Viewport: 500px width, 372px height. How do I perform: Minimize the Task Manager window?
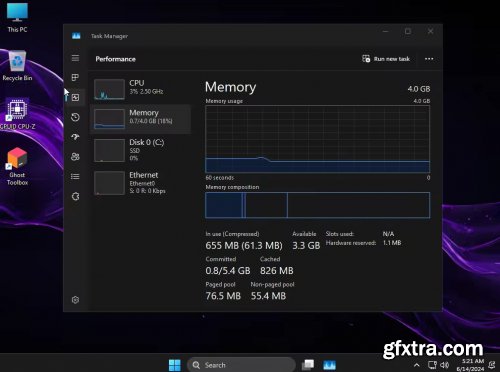point(386,31)
